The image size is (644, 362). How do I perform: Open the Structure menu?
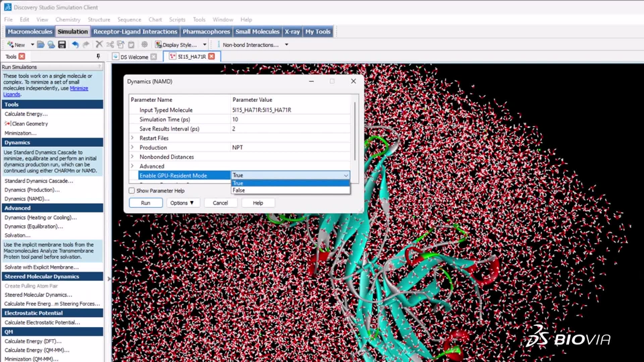[99, 19]
